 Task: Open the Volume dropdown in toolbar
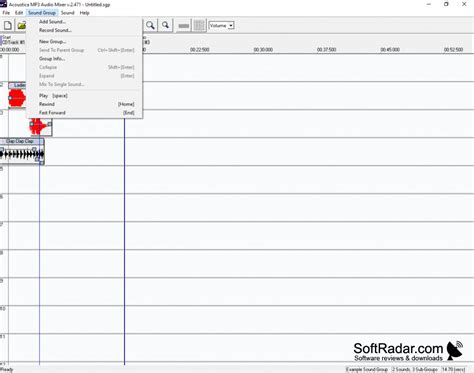coord(221,26)
